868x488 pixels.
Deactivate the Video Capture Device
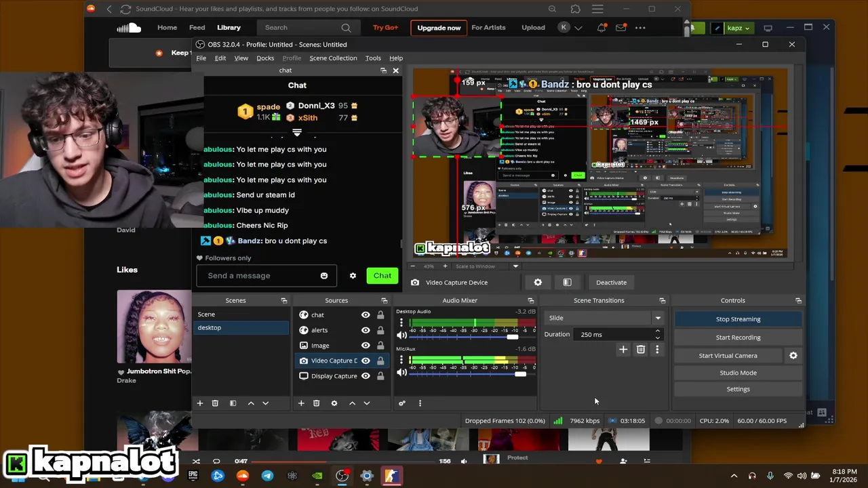click(x=611, y=283)
